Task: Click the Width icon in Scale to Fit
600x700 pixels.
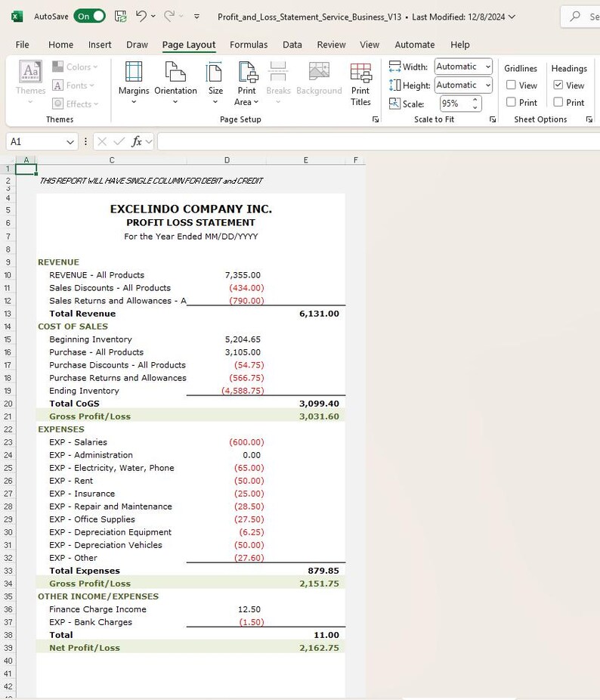Action: [394, 67]
